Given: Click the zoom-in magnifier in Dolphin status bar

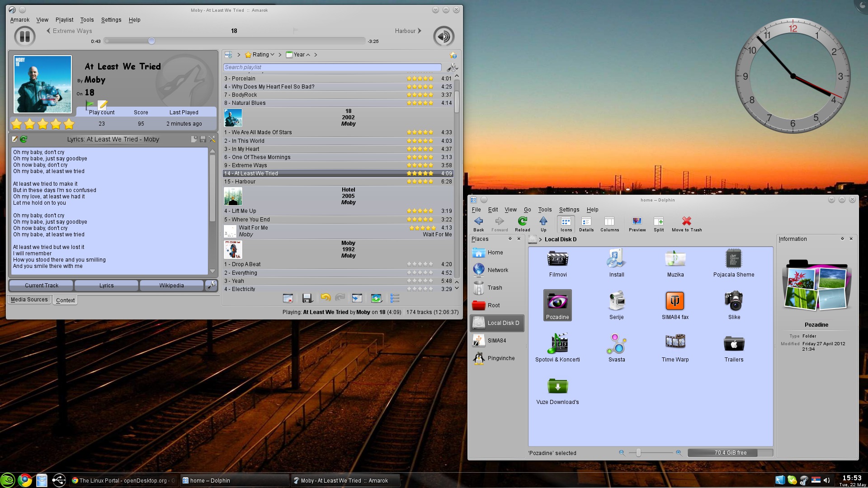Looking at the screenshot, I should (x=679, y=453).
